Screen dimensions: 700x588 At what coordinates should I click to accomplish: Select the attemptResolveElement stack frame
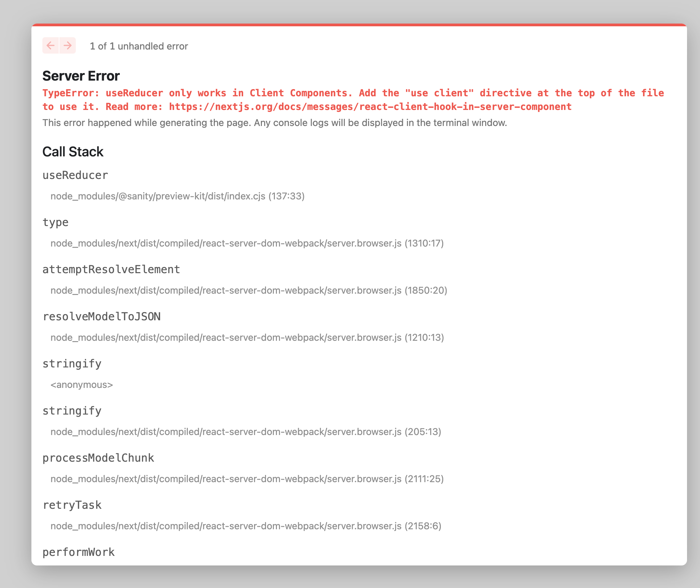(111, 269)
